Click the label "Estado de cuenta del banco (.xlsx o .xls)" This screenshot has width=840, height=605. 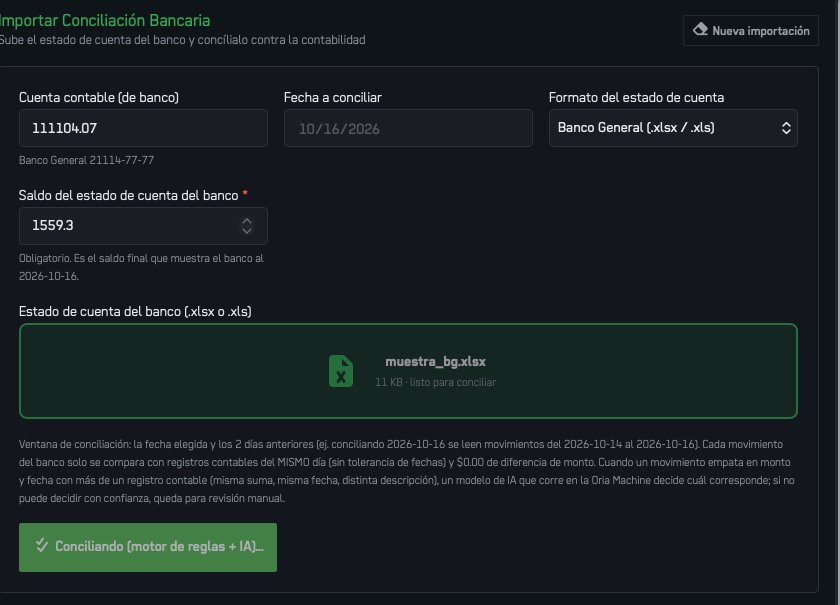135,311
